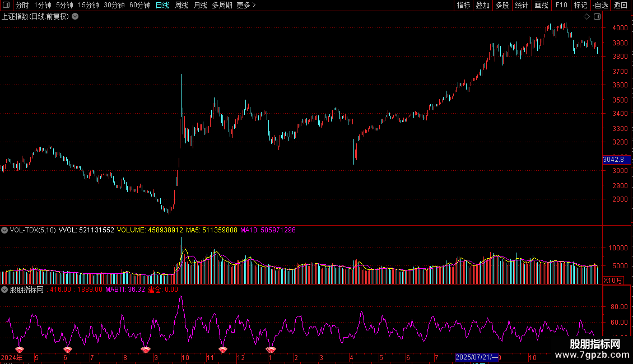The width and height of the screenshot is (633, 364).
Task: Click the 3600 price axis label
Action: tap(620, 85)
